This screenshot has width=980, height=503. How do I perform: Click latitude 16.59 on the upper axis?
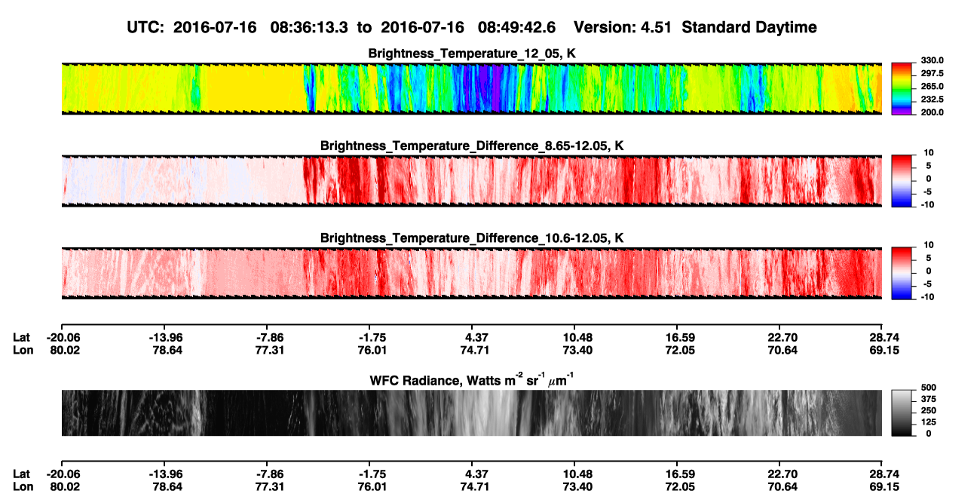click(676, 337)
